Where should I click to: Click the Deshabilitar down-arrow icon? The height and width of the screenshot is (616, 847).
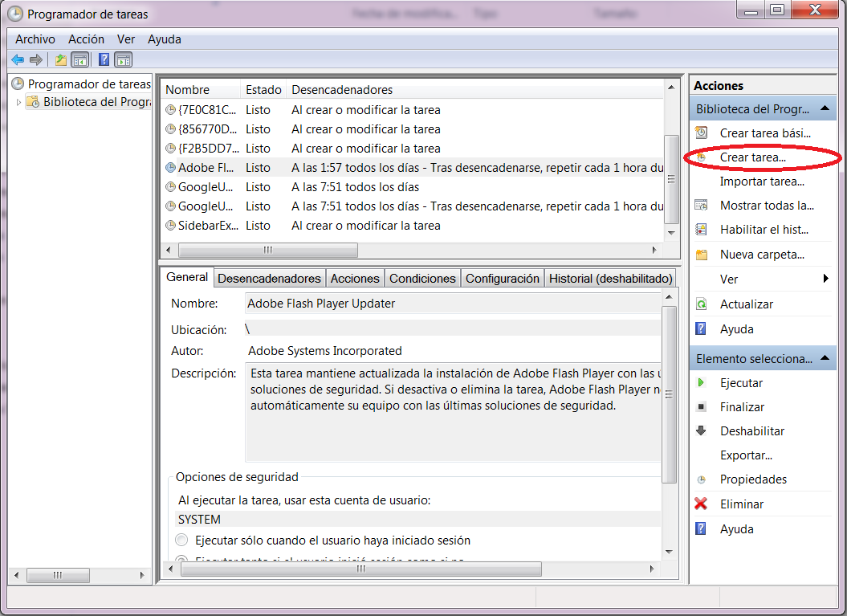702,431
